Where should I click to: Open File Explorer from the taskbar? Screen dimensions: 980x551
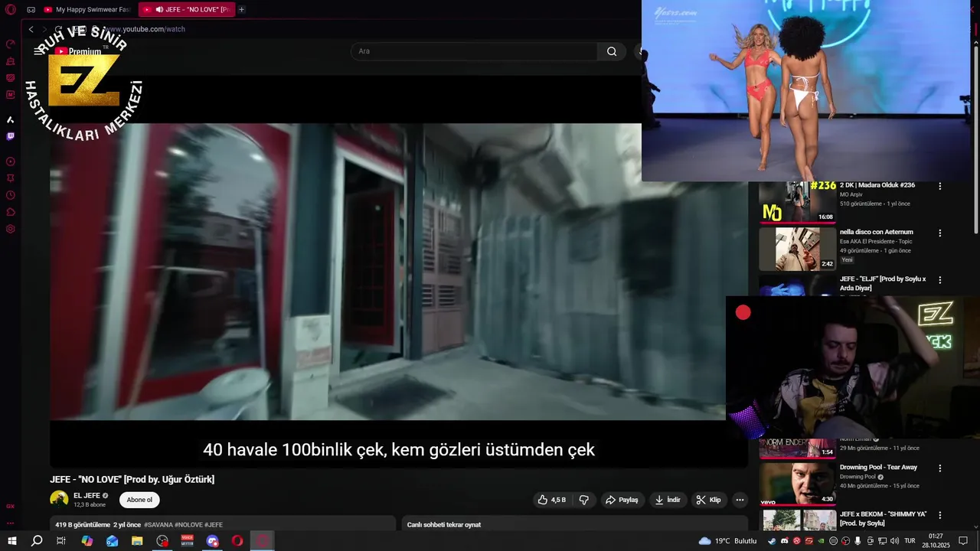coord(137,541)
